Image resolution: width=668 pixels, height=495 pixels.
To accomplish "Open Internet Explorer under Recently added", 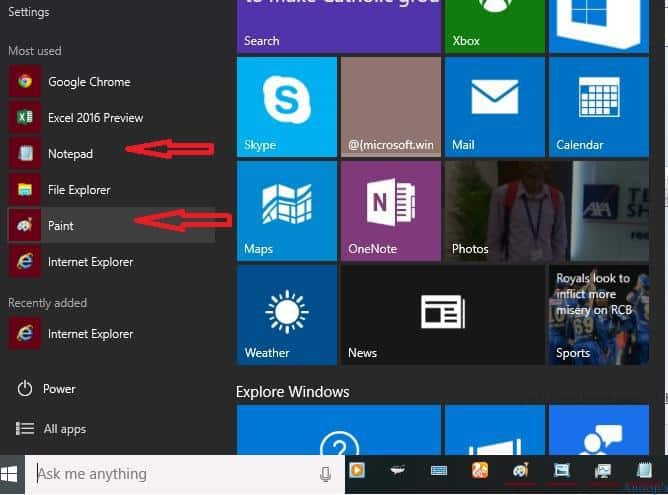I will pos(112,334).
